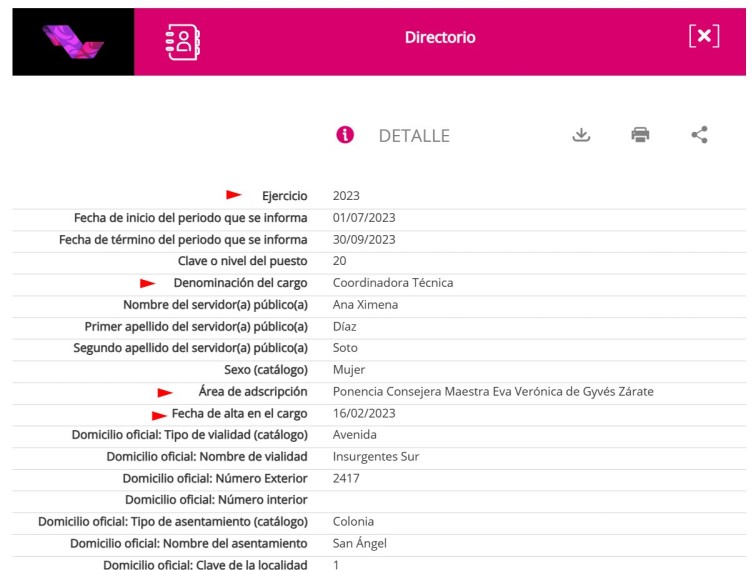Click the Insurgentes Sur street value
756x570 pixels.
point(375,457)
